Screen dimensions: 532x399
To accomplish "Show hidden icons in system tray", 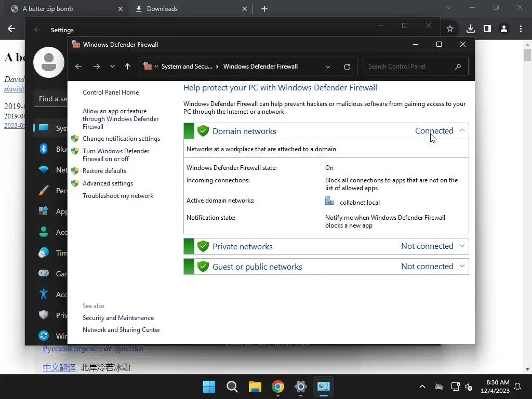I will [x=422, y=387].
